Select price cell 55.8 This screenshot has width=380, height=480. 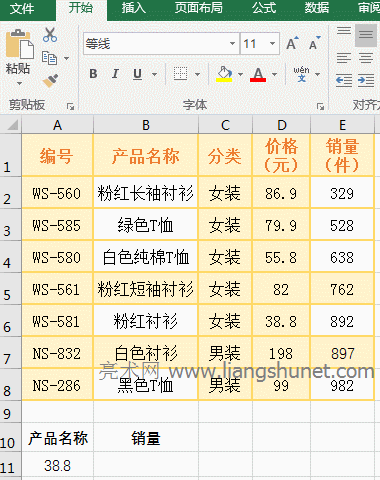click(x=281, y=257)
